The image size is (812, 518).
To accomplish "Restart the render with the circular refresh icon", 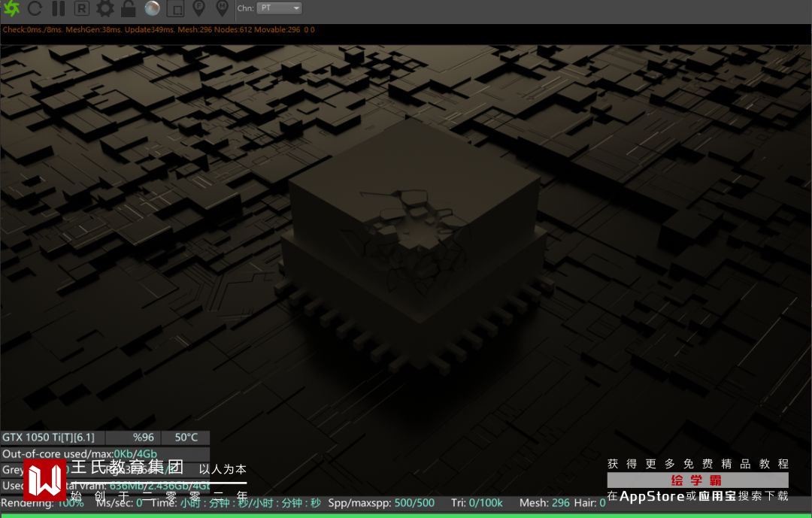I will (x=35, y=8).
